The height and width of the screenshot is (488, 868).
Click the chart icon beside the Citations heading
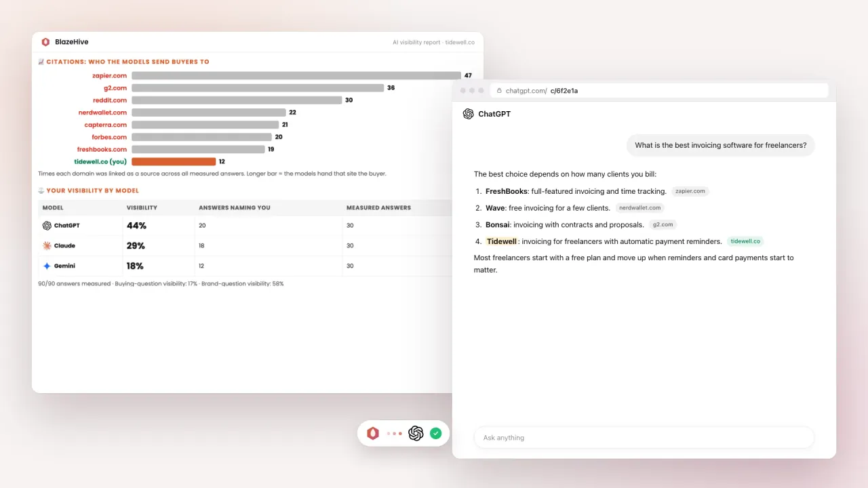[41, 62]
